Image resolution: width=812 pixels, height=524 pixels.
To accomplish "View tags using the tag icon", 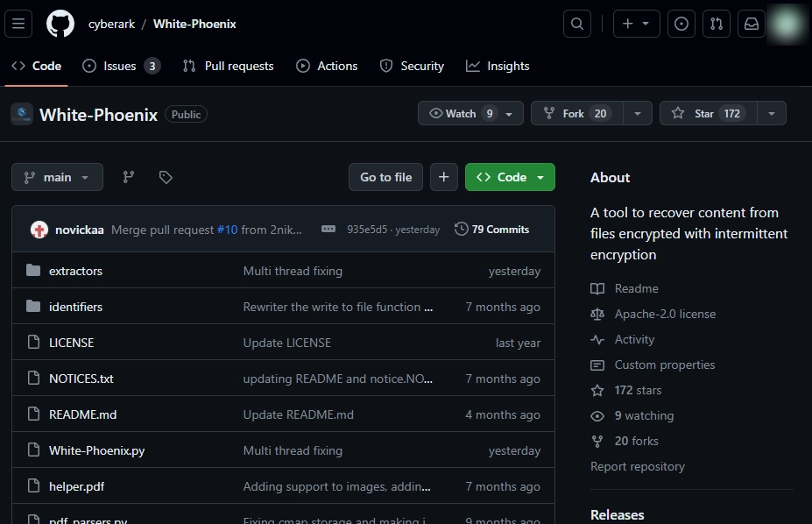I will pos(166,177).
